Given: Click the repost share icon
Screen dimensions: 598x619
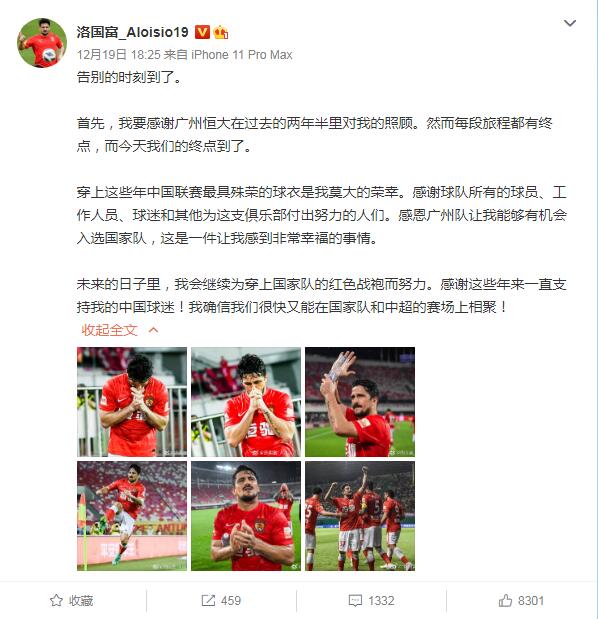Looking at the screenshot, I should [x=208, y=600].
